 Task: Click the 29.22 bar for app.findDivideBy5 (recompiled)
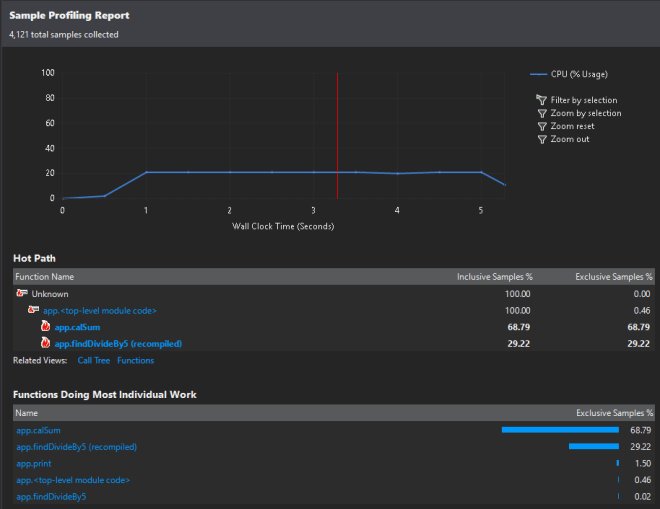tap(593, 446)
